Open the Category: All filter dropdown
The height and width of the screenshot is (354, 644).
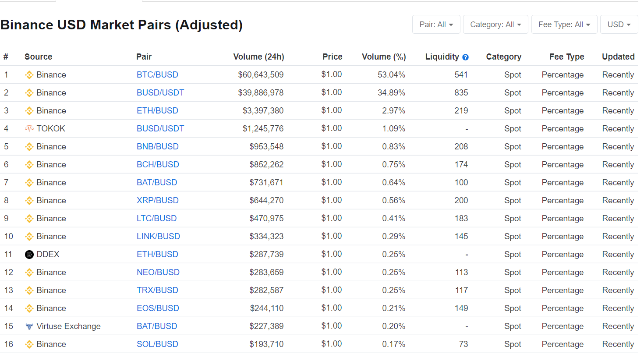[x=495, y=25]
